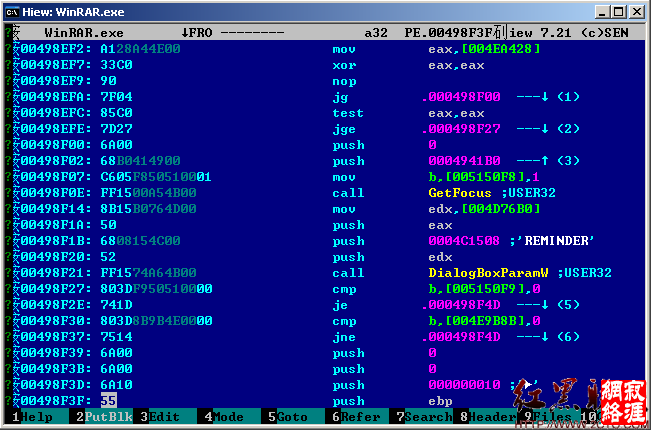Click the xor eax,eax instruction at 00498EF7
Screen dimensions: 651x430
[x=409, y=65]
